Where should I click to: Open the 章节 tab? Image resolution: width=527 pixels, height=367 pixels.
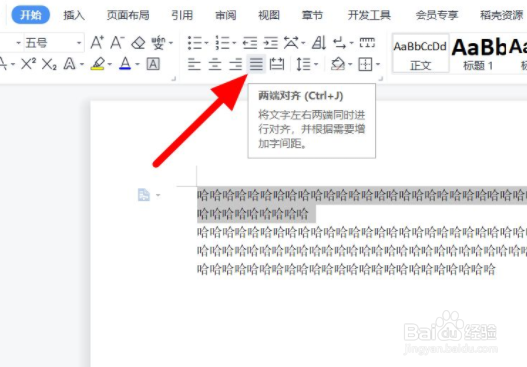pos(312,15)
